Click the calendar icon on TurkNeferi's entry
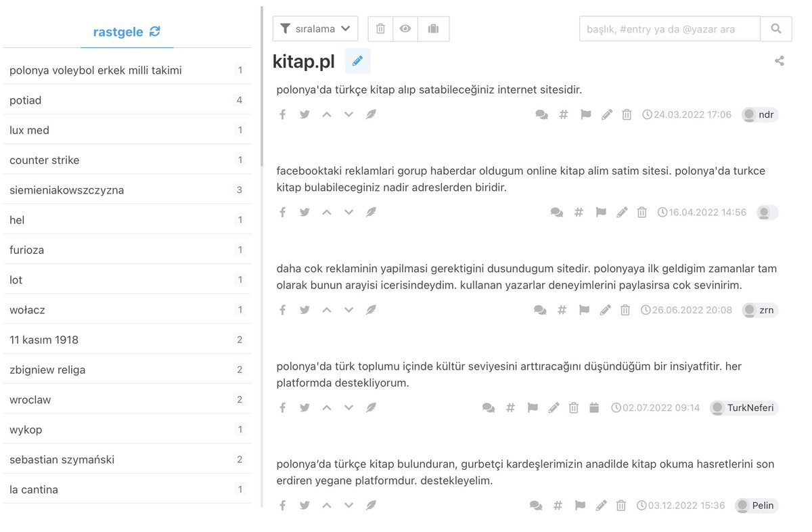The height and width of the screenshot is (532, 812). pos(594,407)
